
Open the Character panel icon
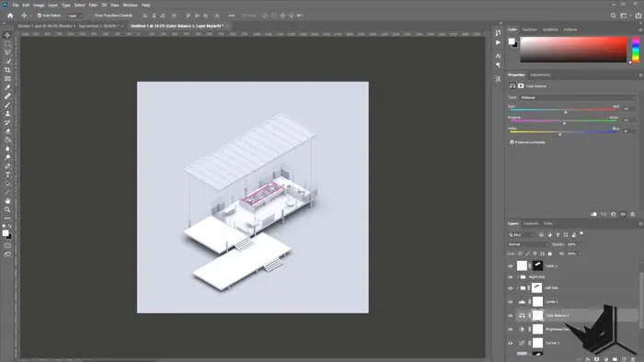click(498, 56)
